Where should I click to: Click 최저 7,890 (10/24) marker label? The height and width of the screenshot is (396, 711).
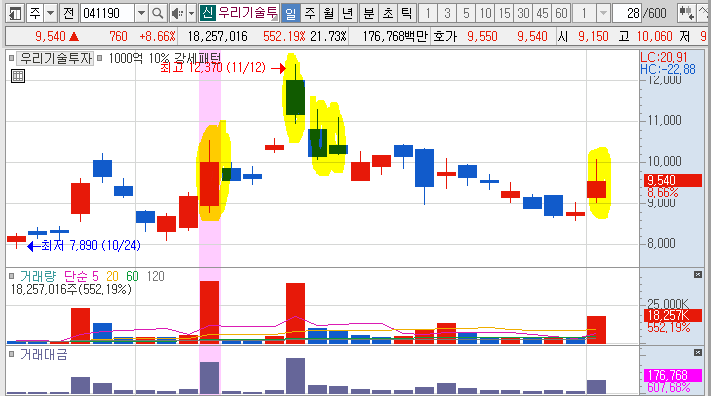[91, 245]
